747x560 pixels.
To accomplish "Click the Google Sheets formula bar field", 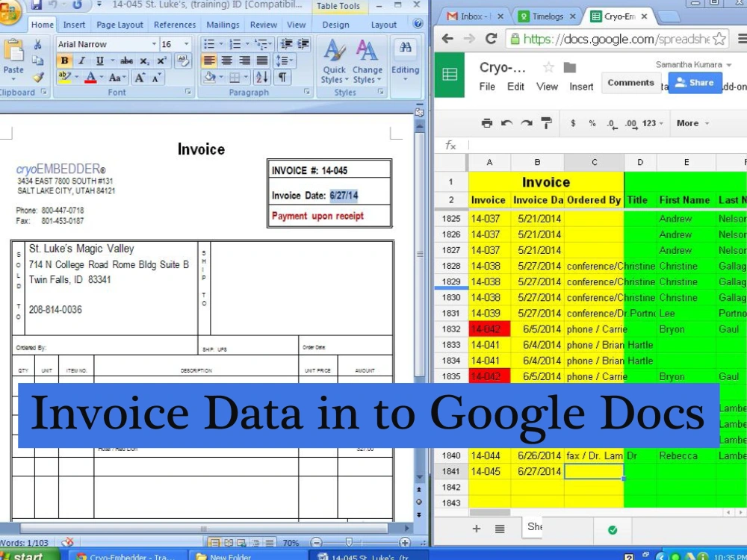I will click(x=607, y=146).
